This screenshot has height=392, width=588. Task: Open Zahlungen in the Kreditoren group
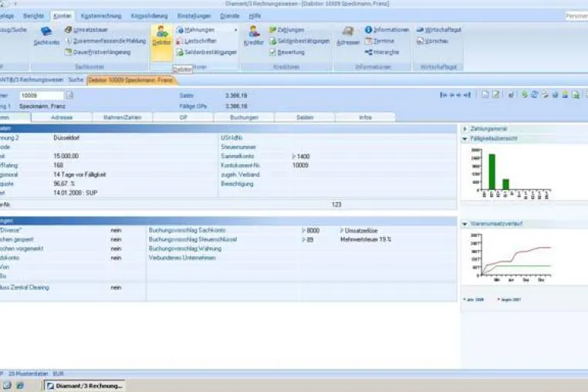286,29
